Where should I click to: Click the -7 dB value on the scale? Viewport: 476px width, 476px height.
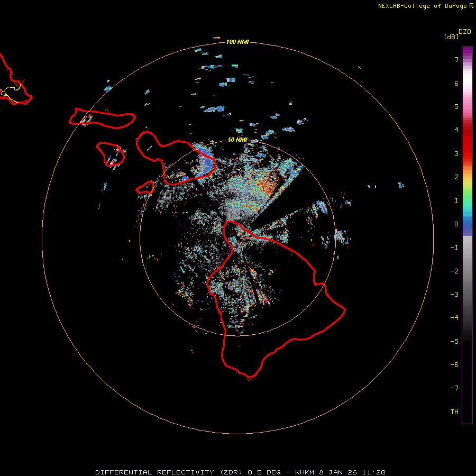pos(454,388)
